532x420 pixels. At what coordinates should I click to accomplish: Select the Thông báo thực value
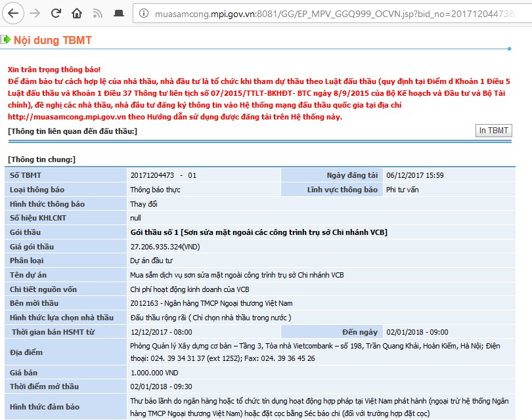(156, 190)
